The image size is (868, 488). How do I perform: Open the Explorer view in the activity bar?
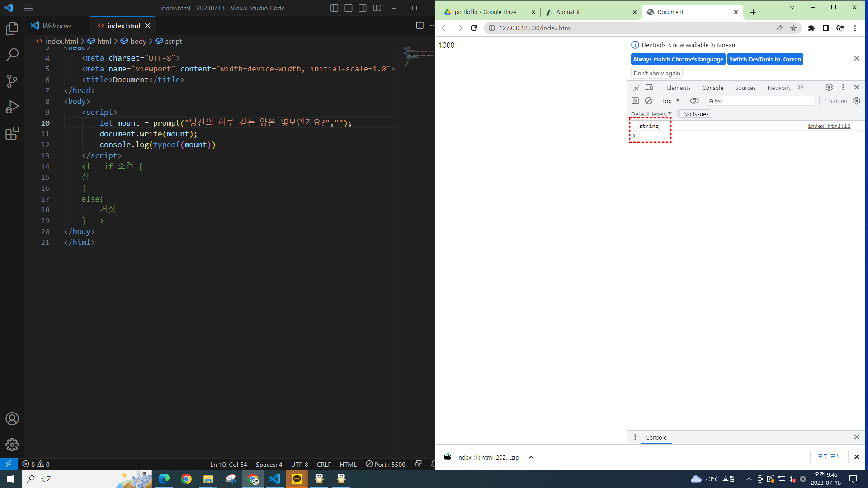[12, 29]
